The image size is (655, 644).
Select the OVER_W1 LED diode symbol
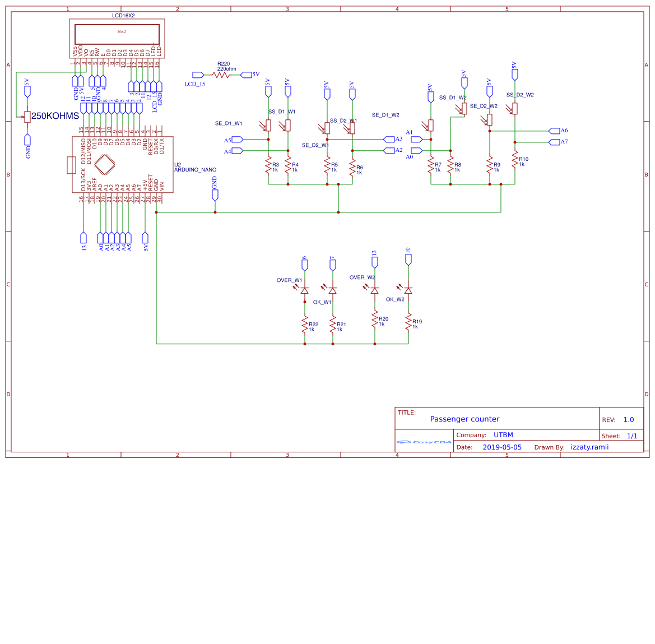(304, 290)
